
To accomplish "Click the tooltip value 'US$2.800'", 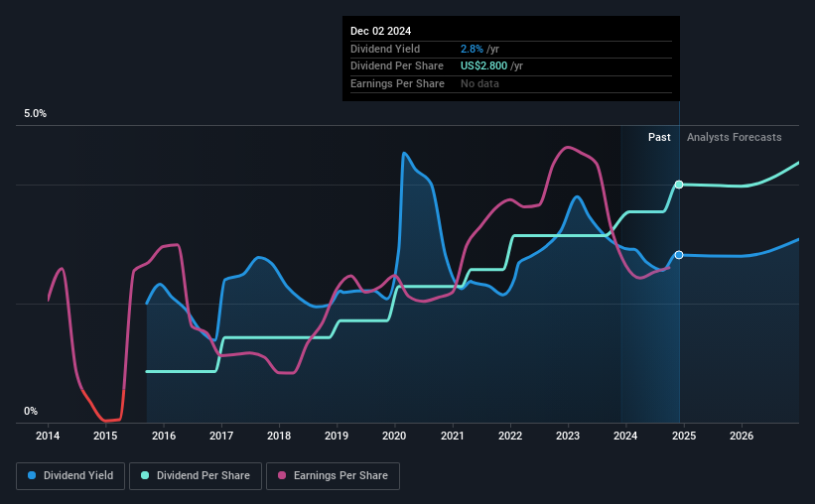I will [x=483, y=66].
